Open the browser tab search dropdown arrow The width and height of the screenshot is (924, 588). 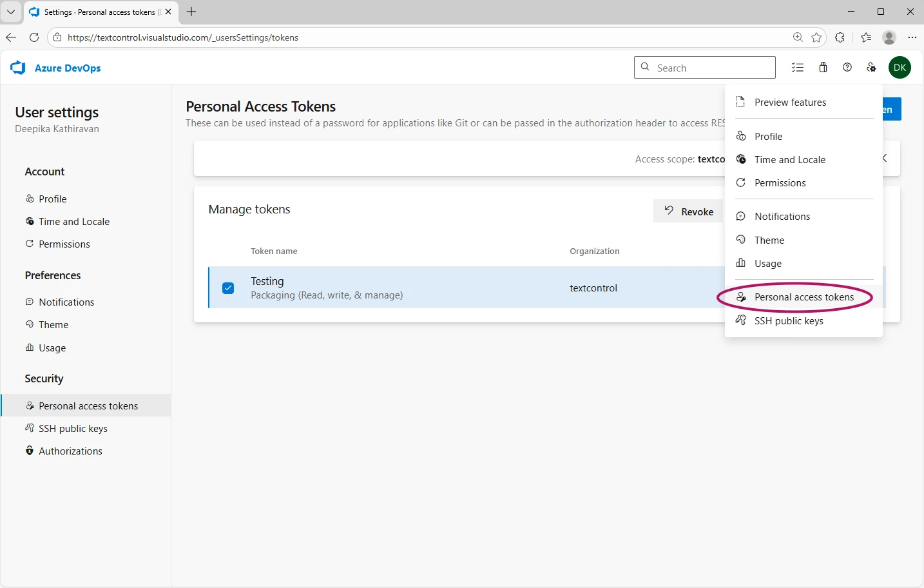pyautogui.click(x=11, y=12)
